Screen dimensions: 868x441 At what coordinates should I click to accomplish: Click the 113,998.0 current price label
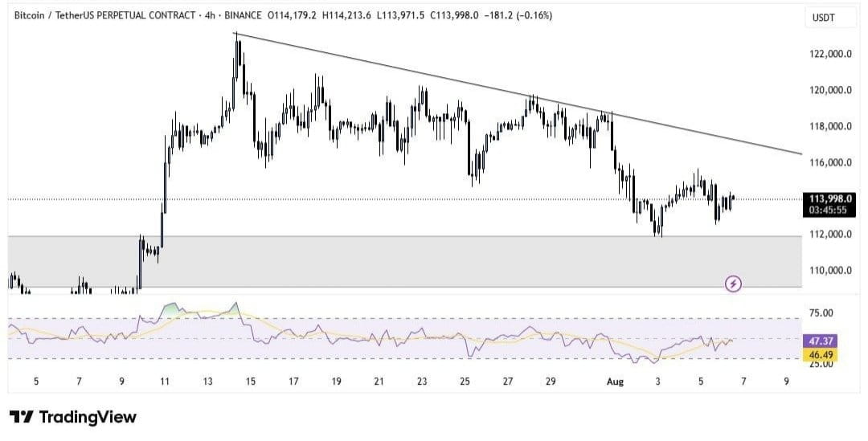[x=829, y=199]
